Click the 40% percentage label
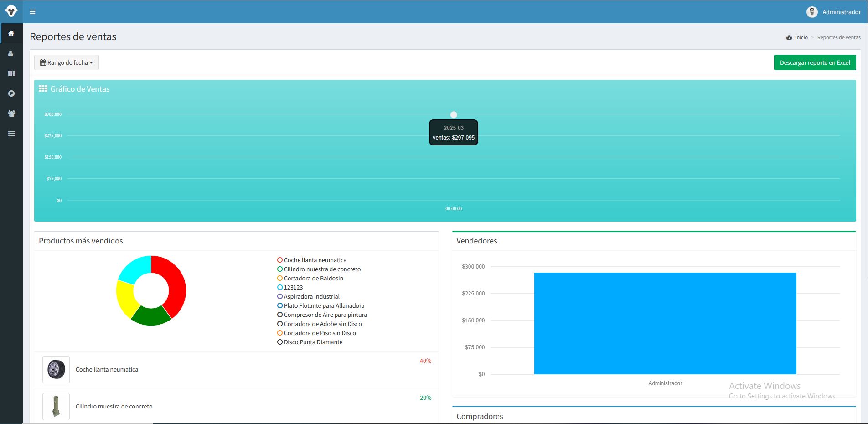The image size is (868, 424). coord(425,361)
